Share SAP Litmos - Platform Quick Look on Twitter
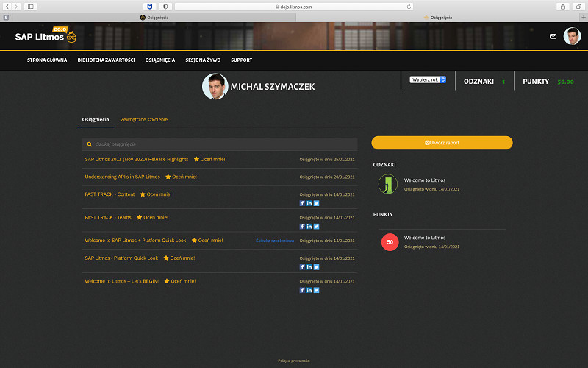This screenshot has width=588, height=368. coord(317,267)
